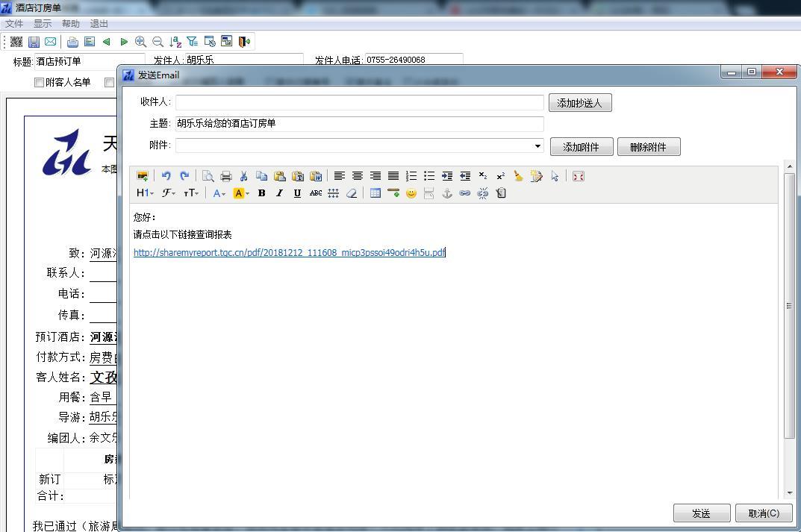The image size is (801, 532).
Task: Save the hotel booking form via floppy icon
Action: [34, 42]
